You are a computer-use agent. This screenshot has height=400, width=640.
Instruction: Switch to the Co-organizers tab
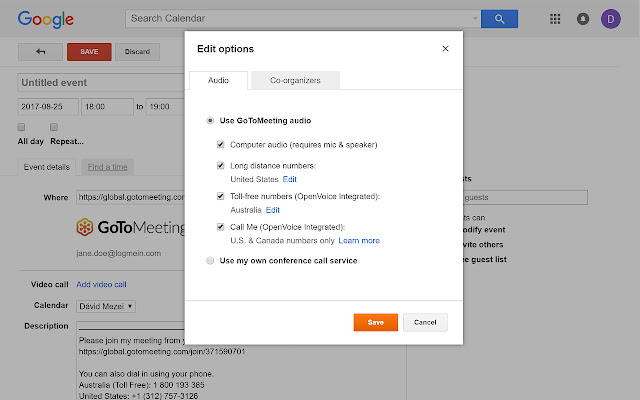pyautogui.click(x=293, y=80)
